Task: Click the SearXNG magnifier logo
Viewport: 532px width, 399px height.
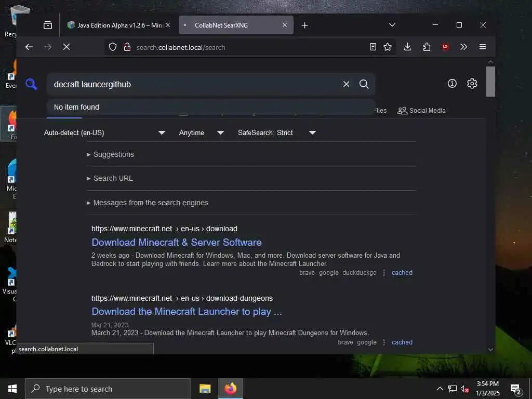Action: click(x=31, y=84)
